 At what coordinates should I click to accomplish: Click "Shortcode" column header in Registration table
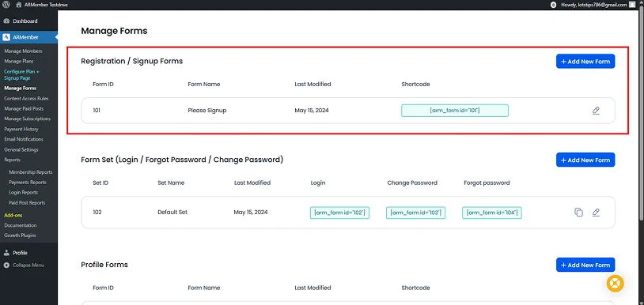415,84
